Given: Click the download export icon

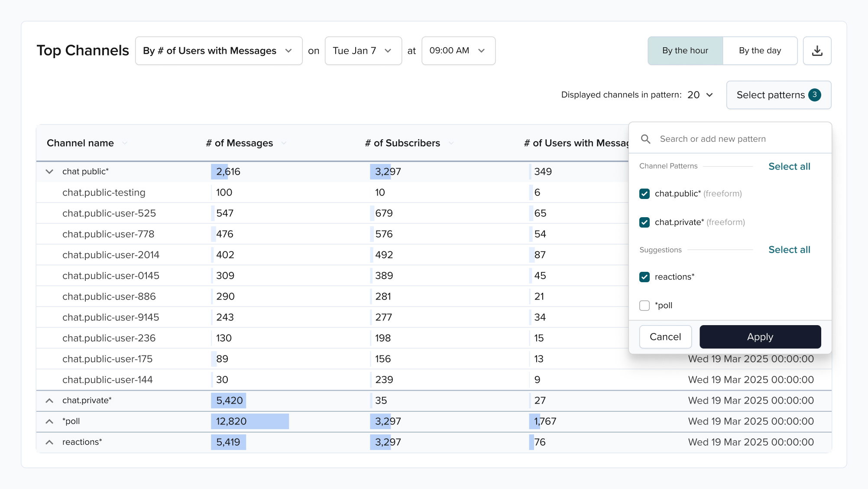Looking at the screenshot, I should [817, 51].
